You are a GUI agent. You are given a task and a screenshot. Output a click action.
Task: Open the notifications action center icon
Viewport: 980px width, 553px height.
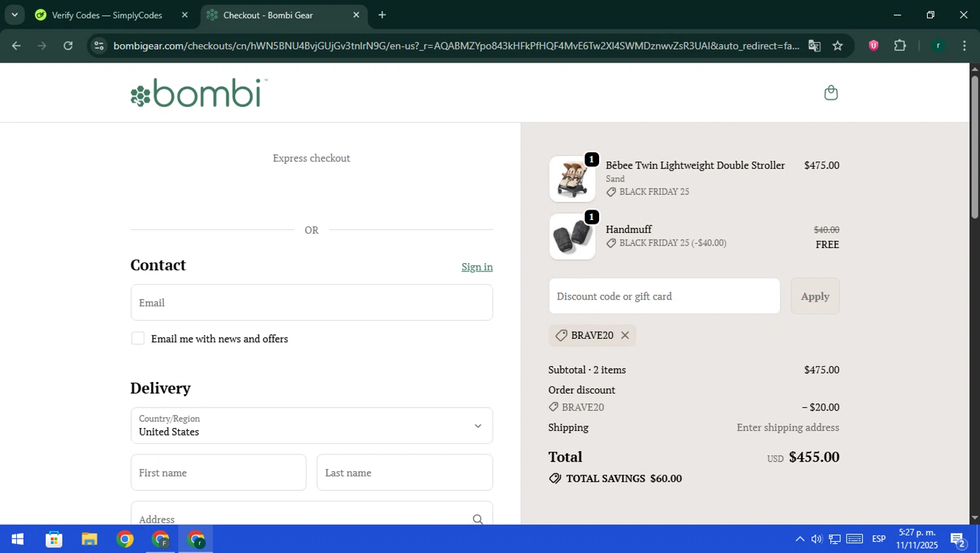click(958, 540)
